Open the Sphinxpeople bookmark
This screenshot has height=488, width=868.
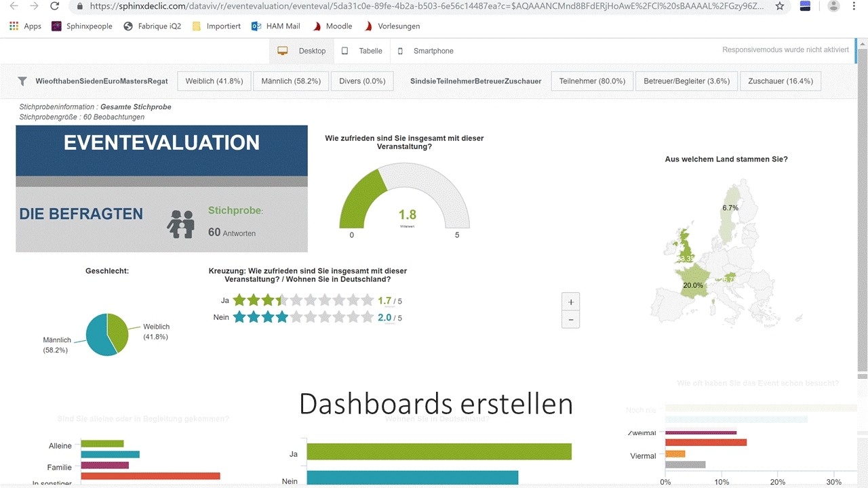pyautogui.click(x=82, y=26)
